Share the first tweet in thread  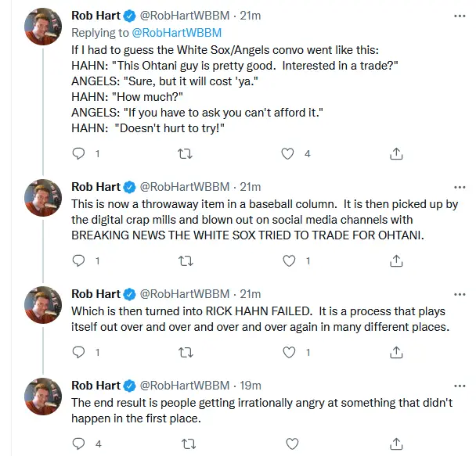pos(396,153)
